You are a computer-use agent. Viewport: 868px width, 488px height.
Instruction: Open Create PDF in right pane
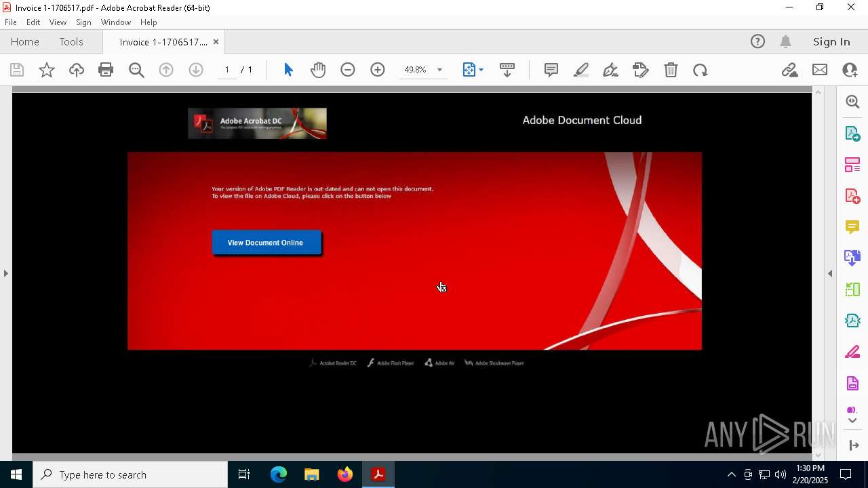tap(852, 196)
